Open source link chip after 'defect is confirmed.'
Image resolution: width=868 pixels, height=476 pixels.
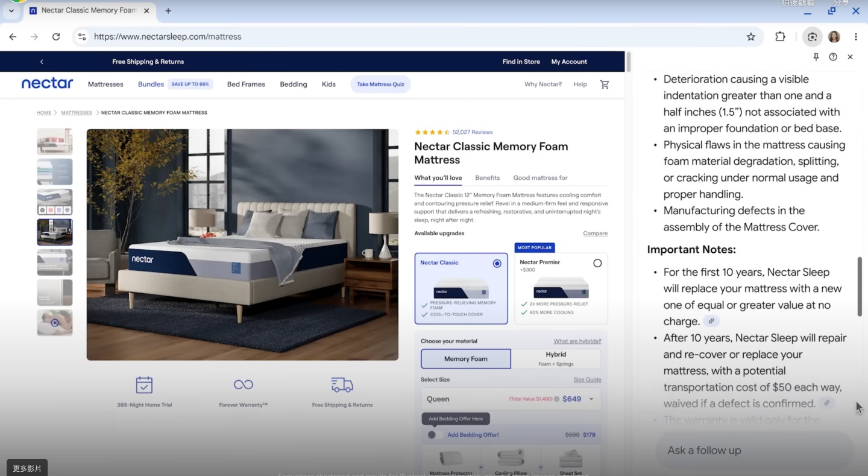click(827, 403)
